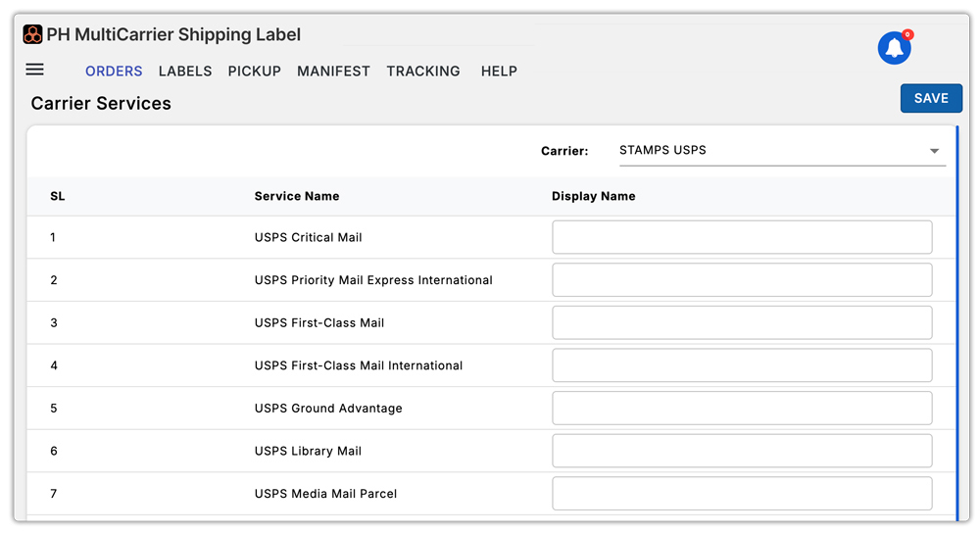Click the 'PH MultiCarrier Shipping Label' title
Screen dimensions: 980x533
click(173, 34)
